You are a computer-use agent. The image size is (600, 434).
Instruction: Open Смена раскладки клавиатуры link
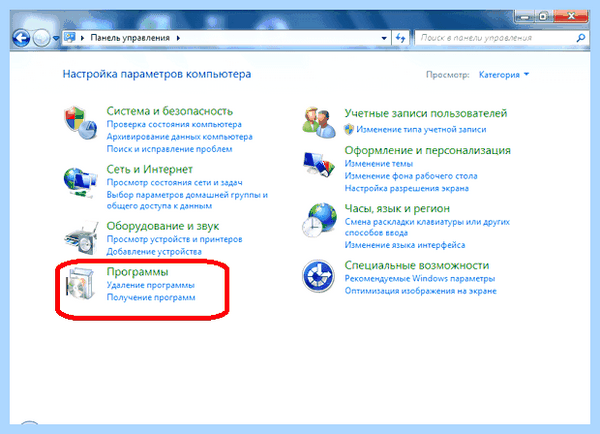427,227
